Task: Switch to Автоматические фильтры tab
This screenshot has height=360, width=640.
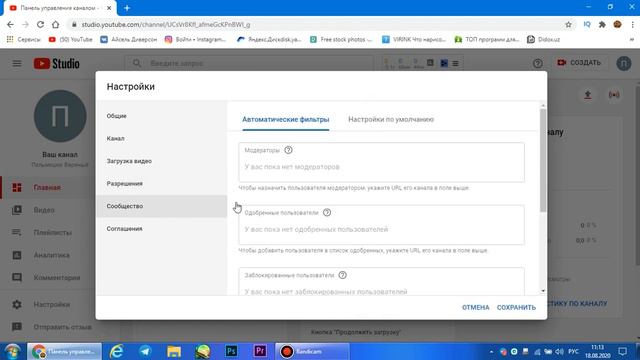Action: click(286, 120)
